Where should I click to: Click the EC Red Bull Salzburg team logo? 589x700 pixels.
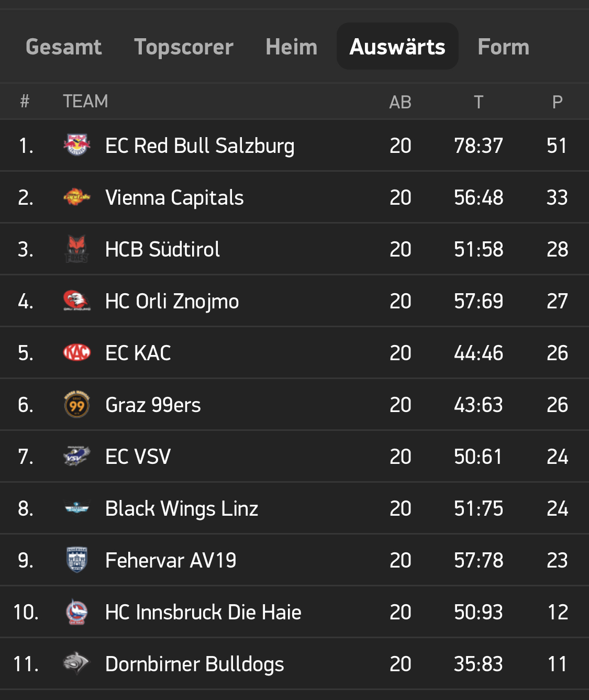coord(76,145)
